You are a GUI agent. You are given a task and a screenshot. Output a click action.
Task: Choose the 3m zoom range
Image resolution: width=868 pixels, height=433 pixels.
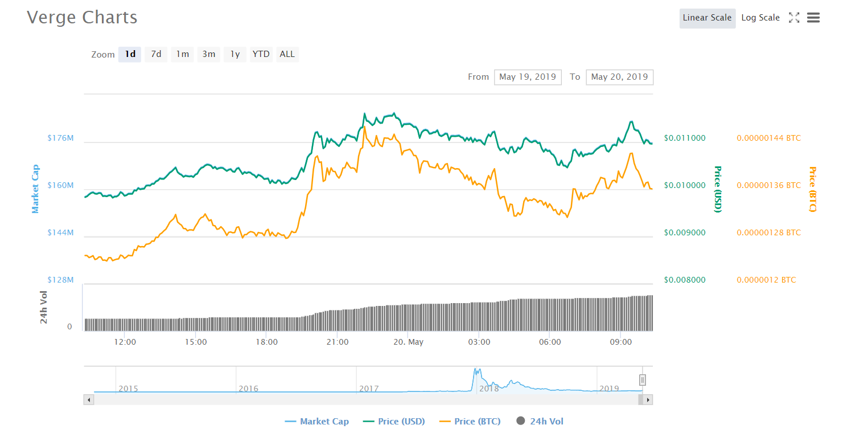coord(209,54)
